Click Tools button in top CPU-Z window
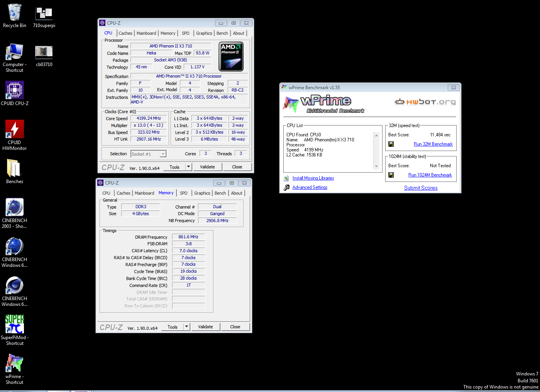The height and width of the screenshot is (392, 540). (x=174, y=167)
